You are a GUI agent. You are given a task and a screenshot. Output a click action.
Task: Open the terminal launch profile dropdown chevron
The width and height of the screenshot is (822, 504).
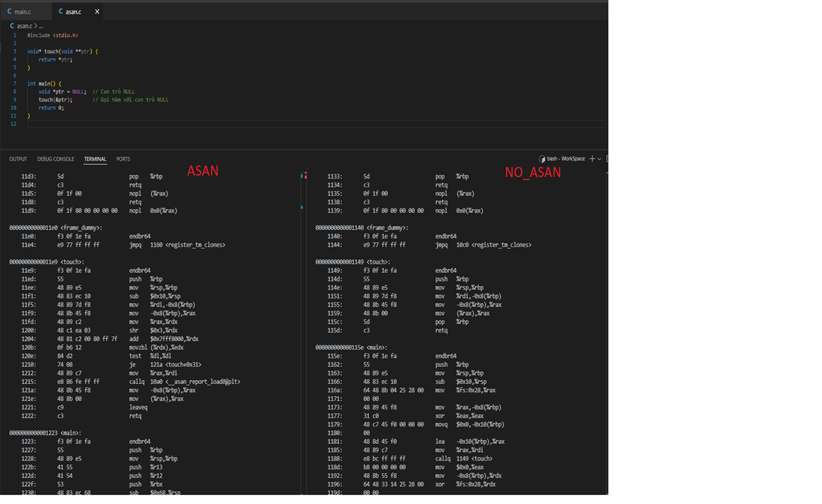[599, 159]
